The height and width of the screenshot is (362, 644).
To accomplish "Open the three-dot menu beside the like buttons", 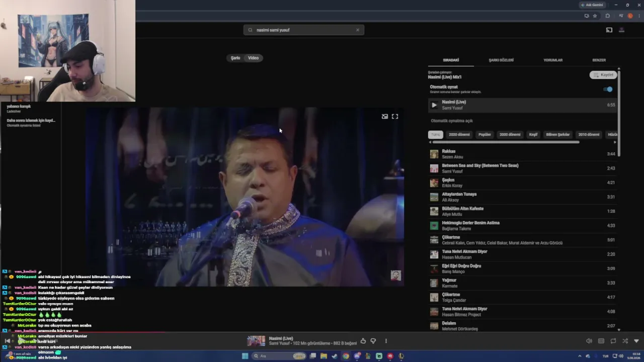I will click(x=386, y=341).
